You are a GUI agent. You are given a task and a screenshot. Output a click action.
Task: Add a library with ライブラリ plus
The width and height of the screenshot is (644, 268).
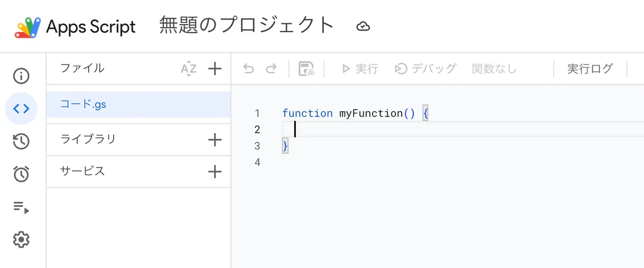(x=215, y=140)
